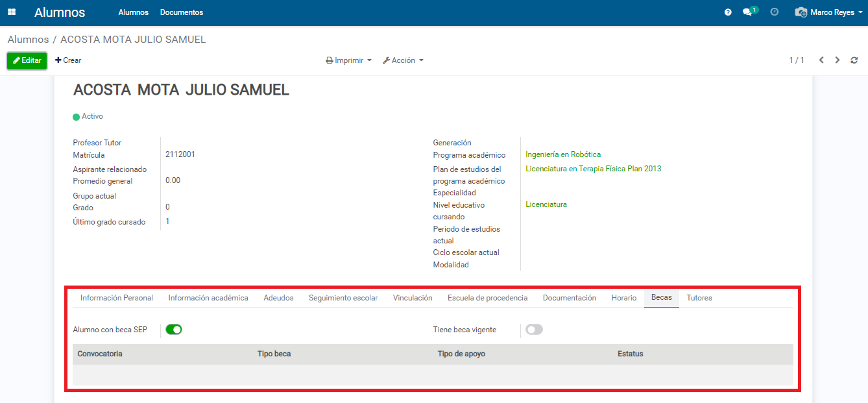868x403 pixels.
Task: Expand the Acción dropdown
Action: coord(403,60)
